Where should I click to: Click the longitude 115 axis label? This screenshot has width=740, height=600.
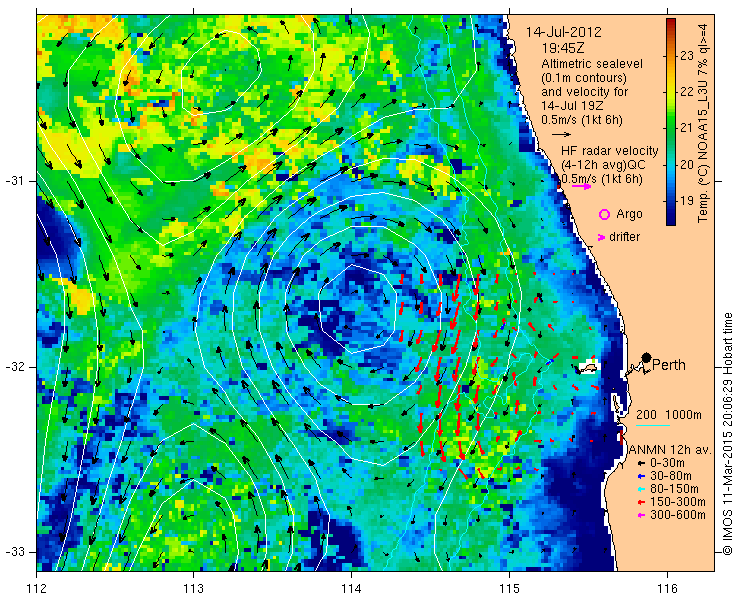tap(509, 589)
